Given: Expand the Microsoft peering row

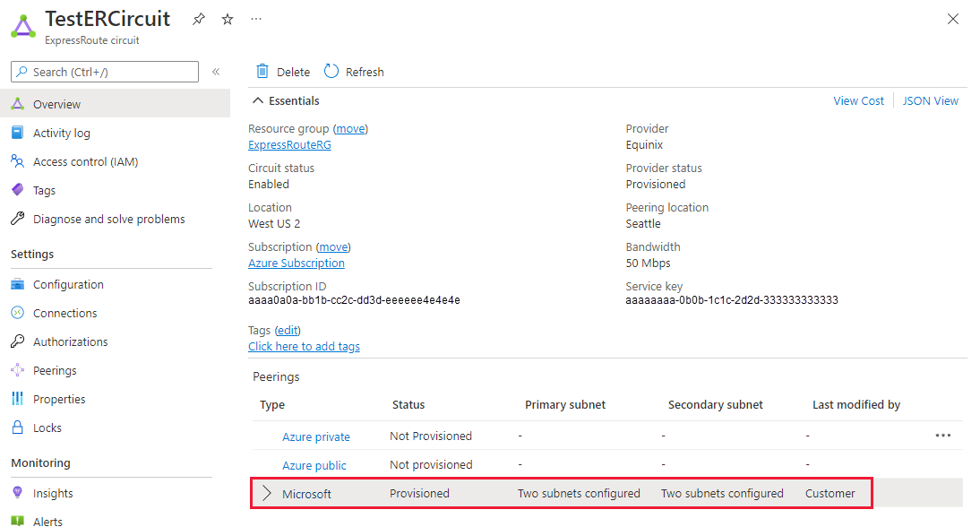Looking at the screenshot, I should (x=268, y=492).
